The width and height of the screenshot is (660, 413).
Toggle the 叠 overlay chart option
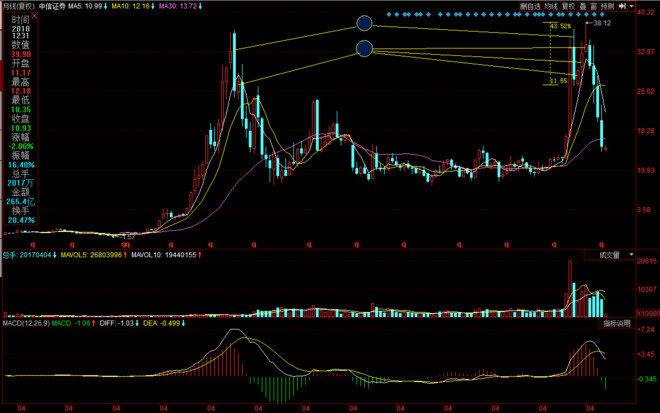(583, 6)
